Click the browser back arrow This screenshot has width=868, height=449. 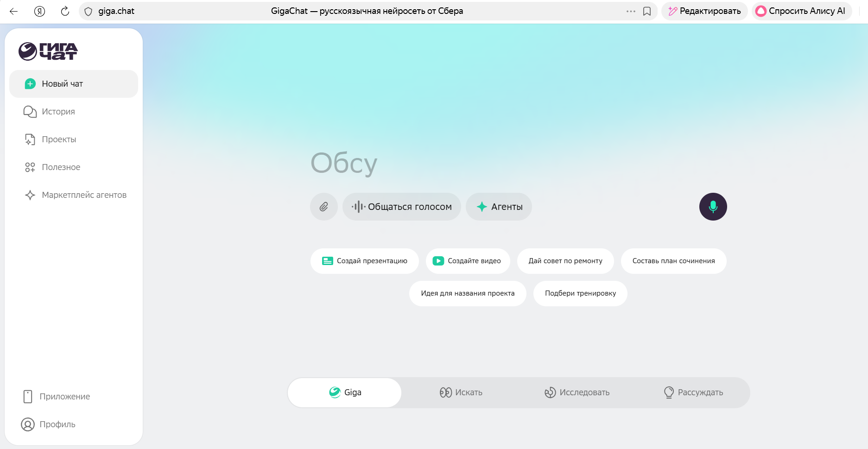[13, 11]
